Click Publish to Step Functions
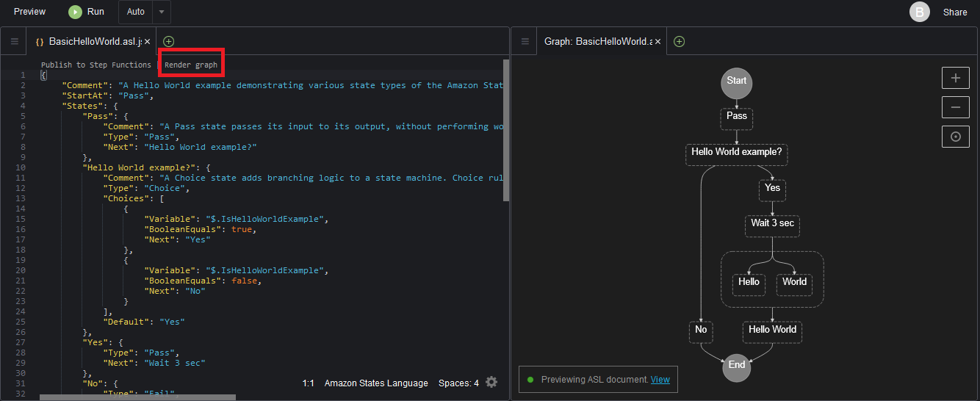This screenshot has width=980, height=401. pos(96,65)
